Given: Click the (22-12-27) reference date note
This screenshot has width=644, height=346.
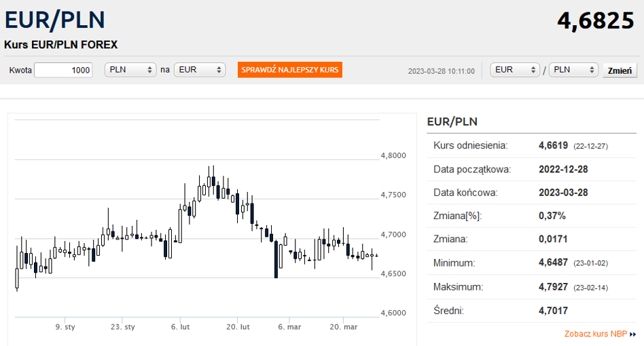Looking at the screenshot, I should coord(590,147).
